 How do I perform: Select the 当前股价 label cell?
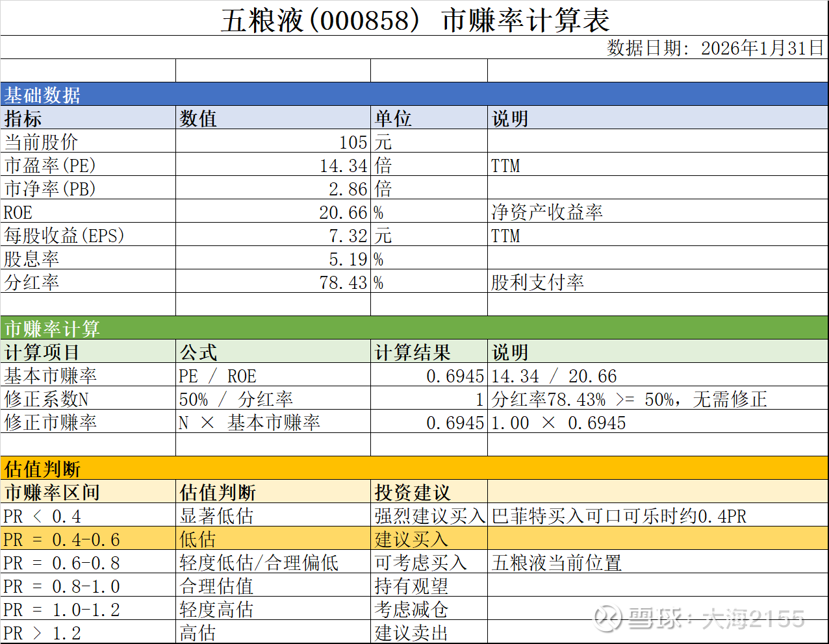tap(88, 141)
